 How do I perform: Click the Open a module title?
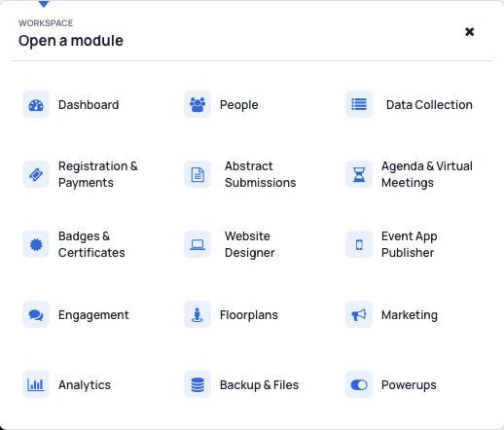pyautogui.click(x=71, y=41)
